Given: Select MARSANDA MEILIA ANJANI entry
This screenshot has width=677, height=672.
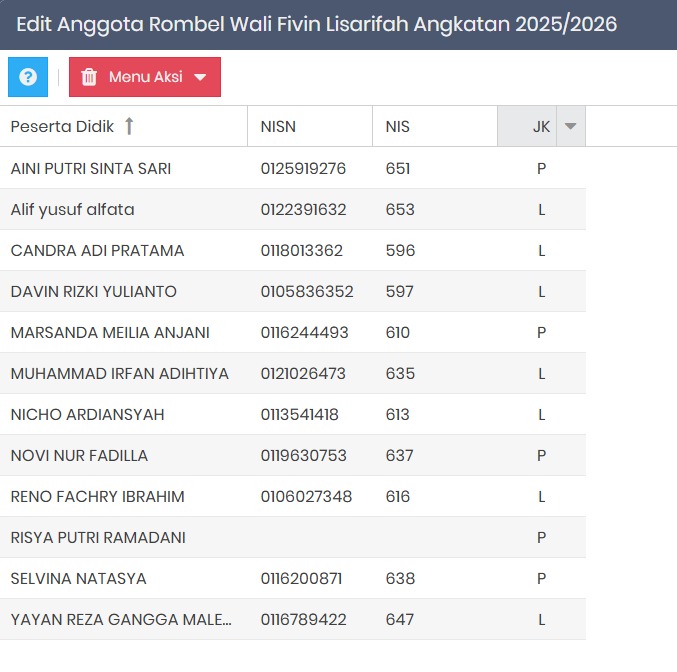Looking at the screenshot, I should 110,333.
